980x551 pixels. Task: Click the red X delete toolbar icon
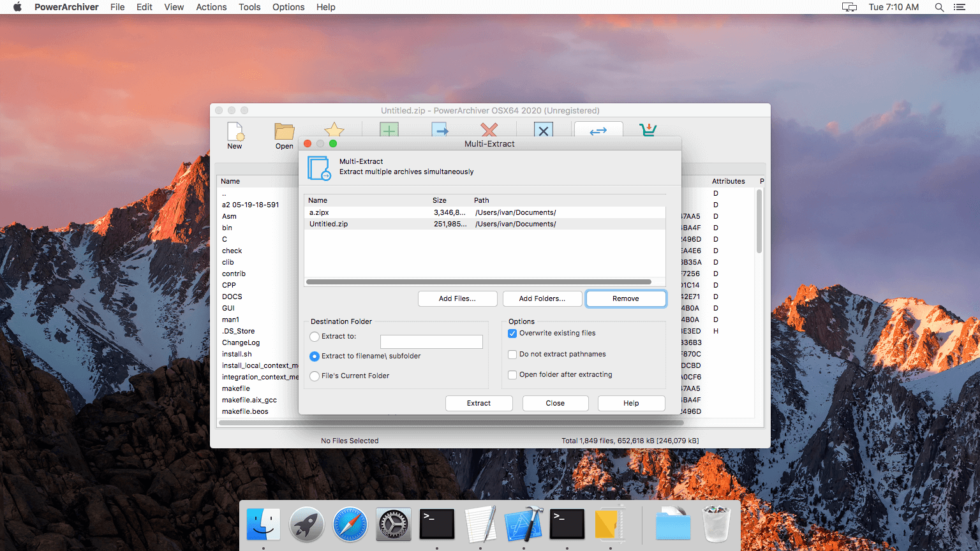click(489, 129)
